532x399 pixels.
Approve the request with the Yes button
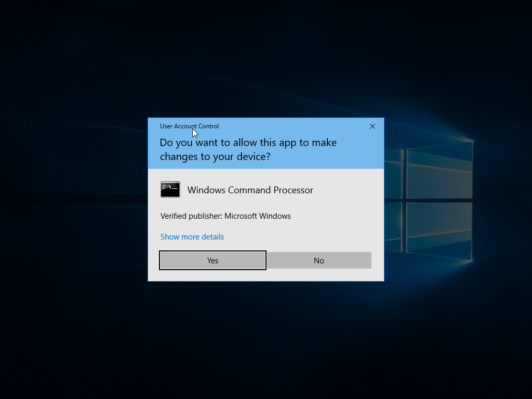212,260
